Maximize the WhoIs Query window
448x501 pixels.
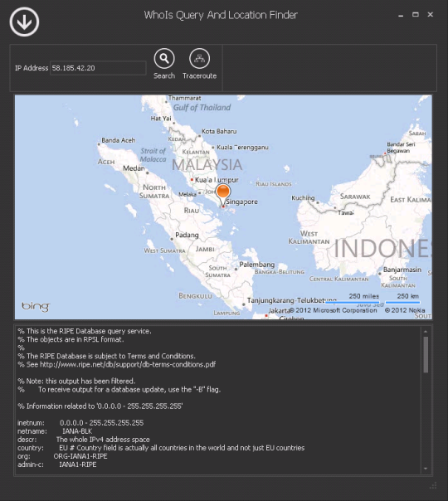[x=416, y=14]
